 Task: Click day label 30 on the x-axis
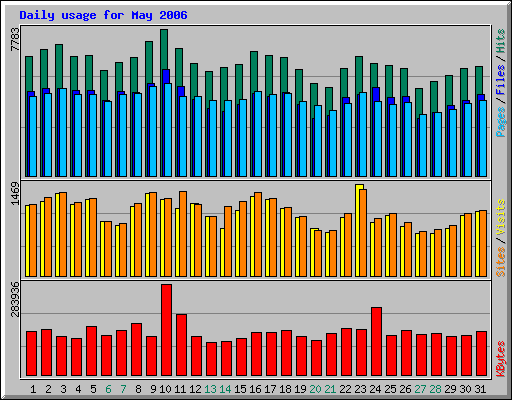[x=465, y=389]
